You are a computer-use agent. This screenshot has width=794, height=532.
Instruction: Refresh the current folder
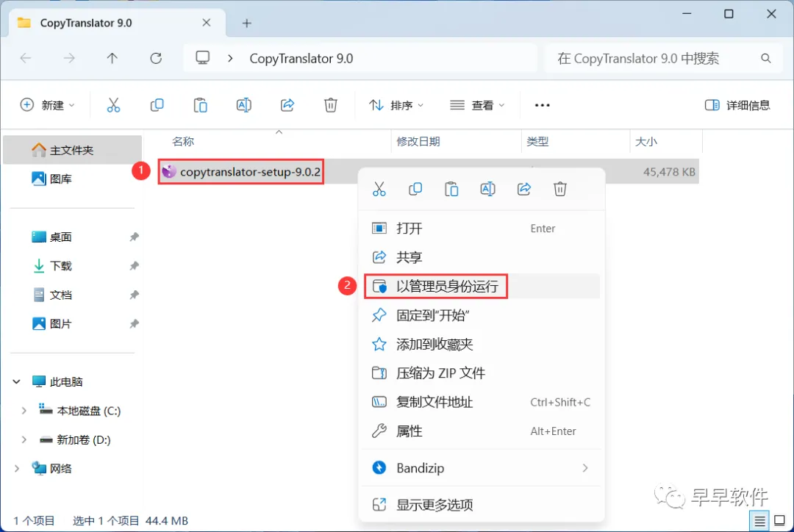[x=156, y=58]
